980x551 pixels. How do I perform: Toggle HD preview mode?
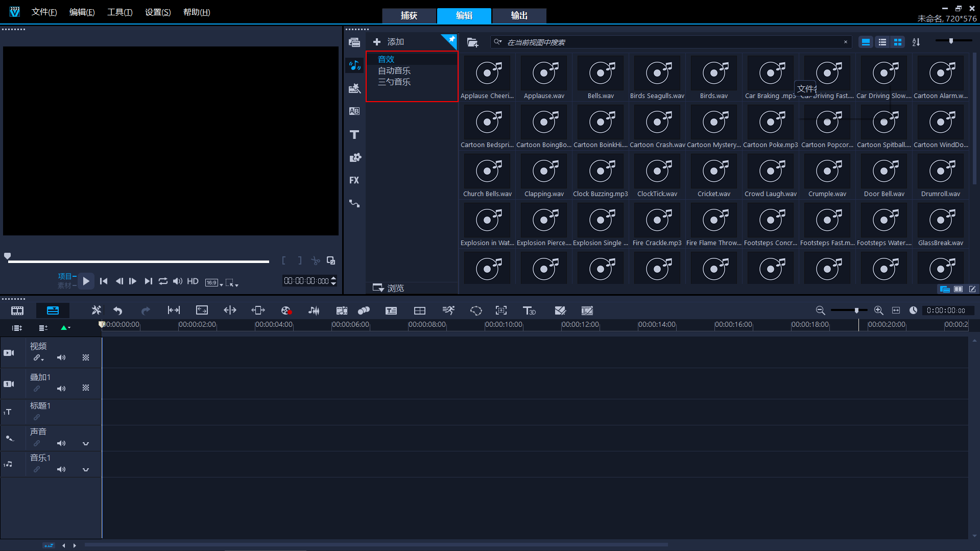(193, 281)
